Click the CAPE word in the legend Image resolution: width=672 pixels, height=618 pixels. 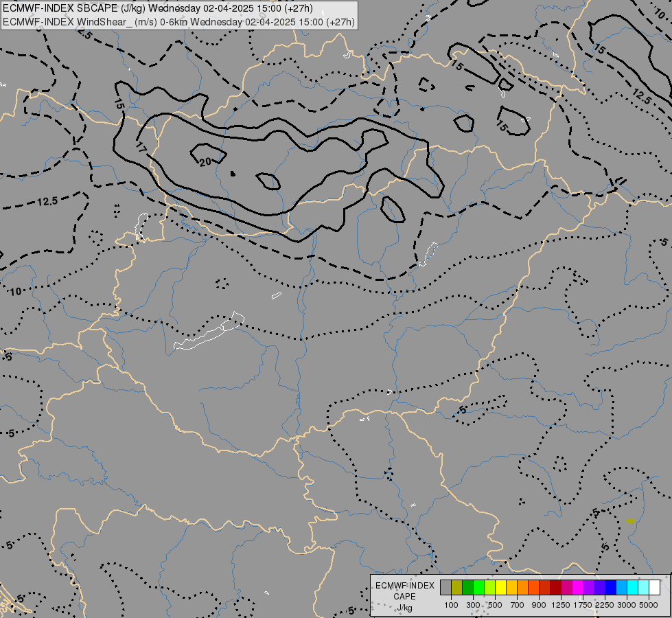(x=404, y=597)
